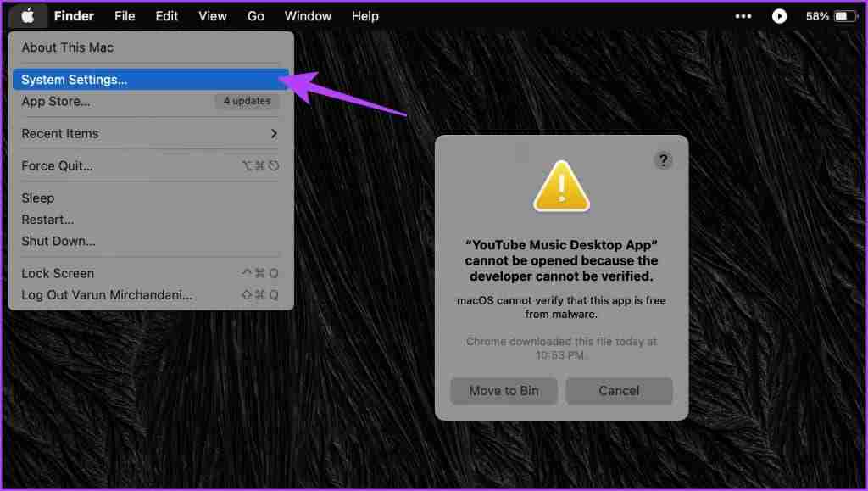This screenshot has width=868, height=491.
Task: Open the Help menu
Action: (364, 17)
